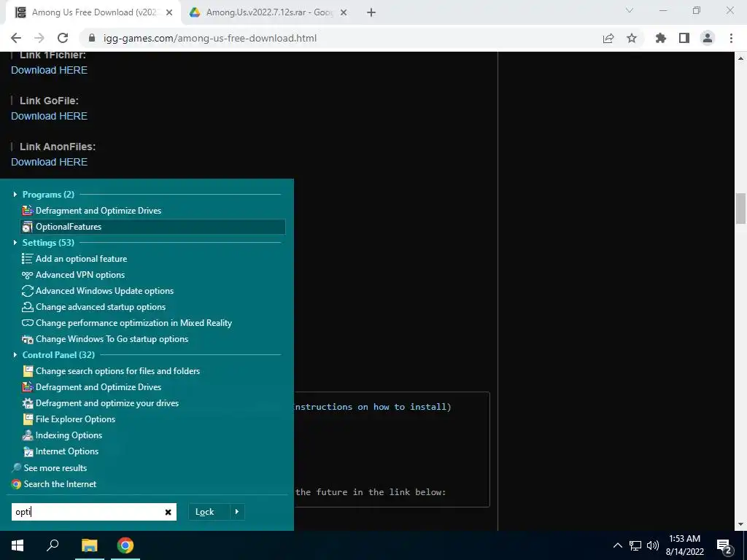Click the scrollbar up arrow
Viewport: 747px width, 560px height.
pos(740,58)
